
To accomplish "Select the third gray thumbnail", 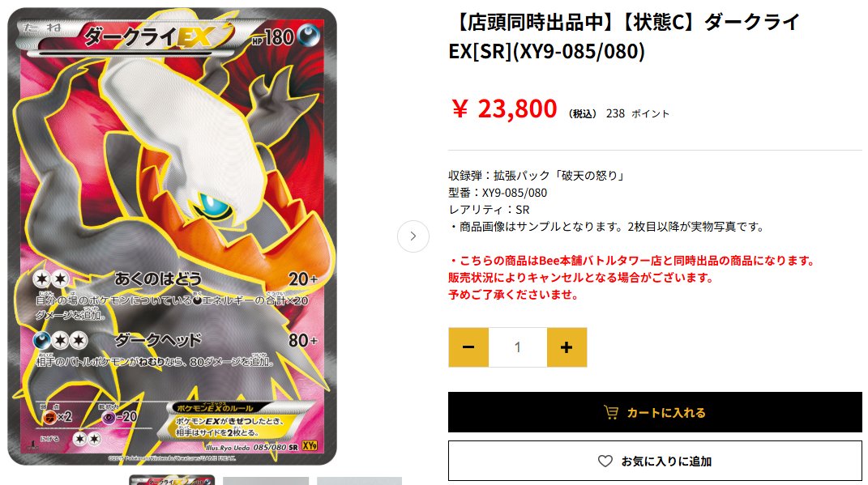I will point(359,481).
